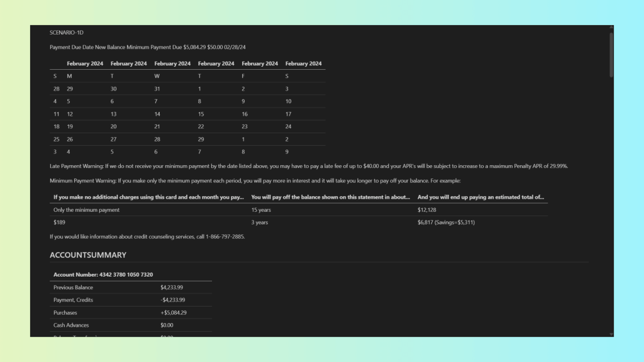Select the Previous Balance row label

[73, 287]
